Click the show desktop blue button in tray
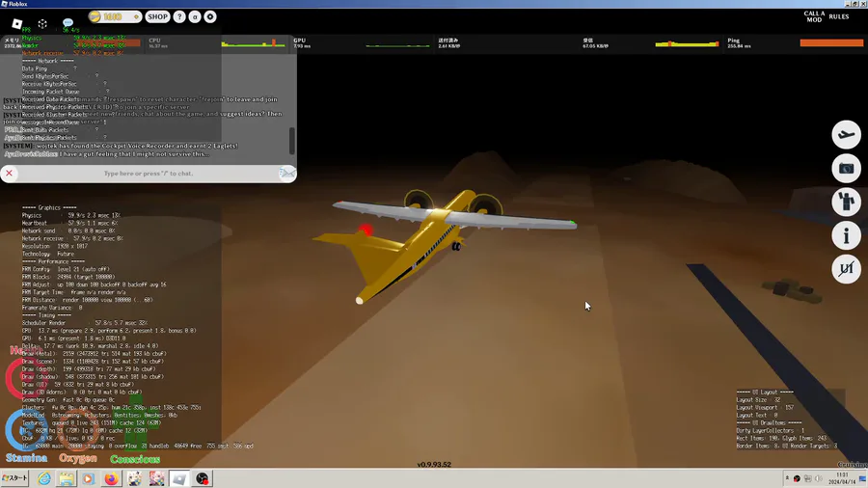This screenshot has height=488, width=868. pos(862,478)
